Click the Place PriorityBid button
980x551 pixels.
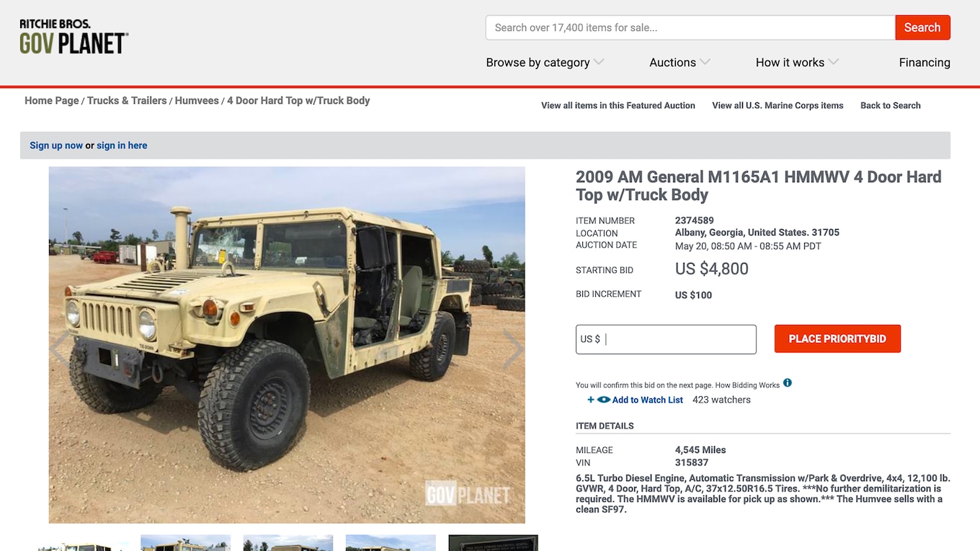(x=837, y=339)
